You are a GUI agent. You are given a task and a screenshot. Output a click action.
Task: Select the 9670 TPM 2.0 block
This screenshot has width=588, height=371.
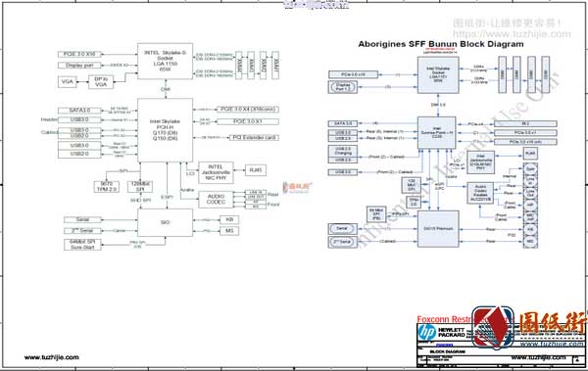107,187
